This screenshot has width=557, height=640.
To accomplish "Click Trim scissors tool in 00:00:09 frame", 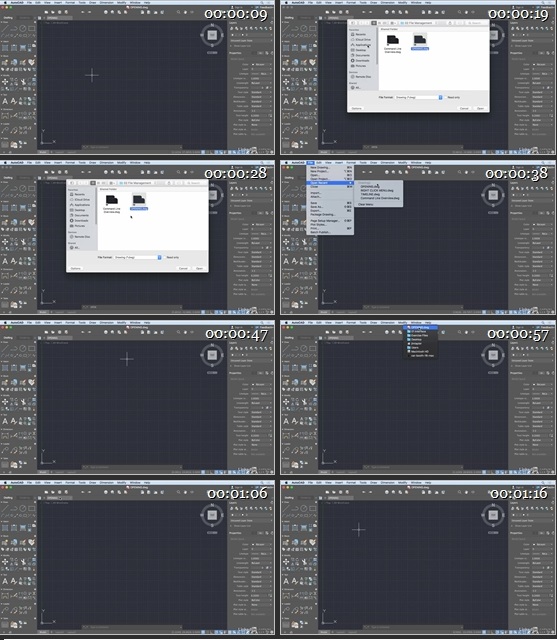I will (23, 82).
